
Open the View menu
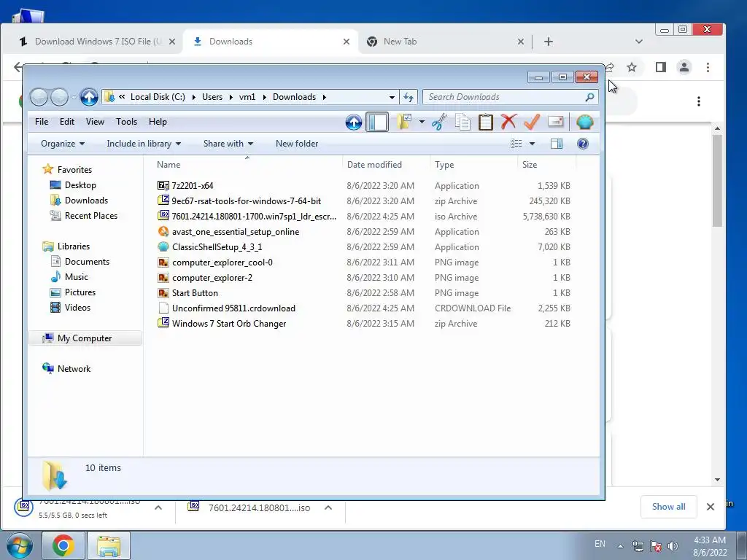95,122
